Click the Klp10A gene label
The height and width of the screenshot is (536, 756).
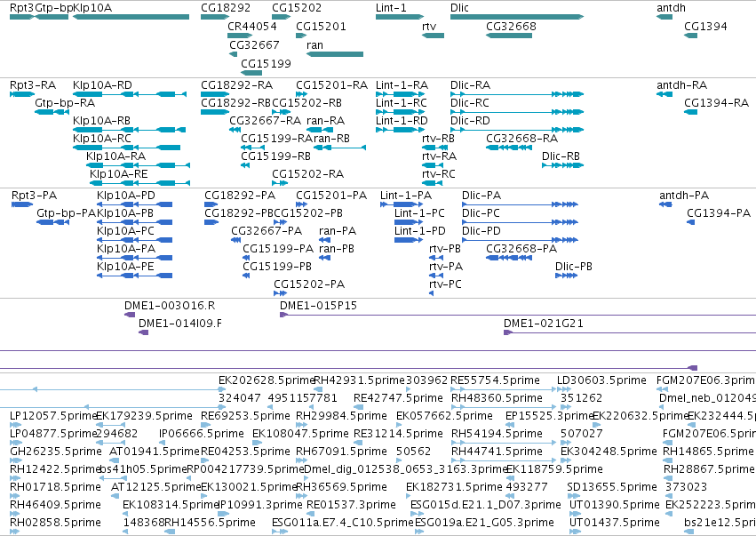[92, 8]
